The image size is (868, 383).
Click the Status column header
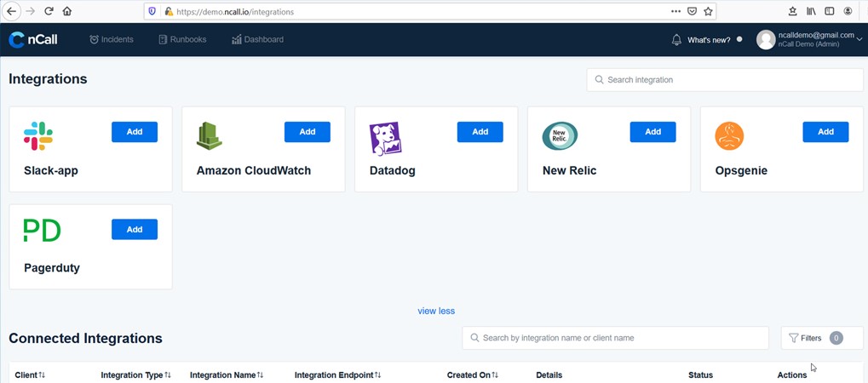pos(700,375)
